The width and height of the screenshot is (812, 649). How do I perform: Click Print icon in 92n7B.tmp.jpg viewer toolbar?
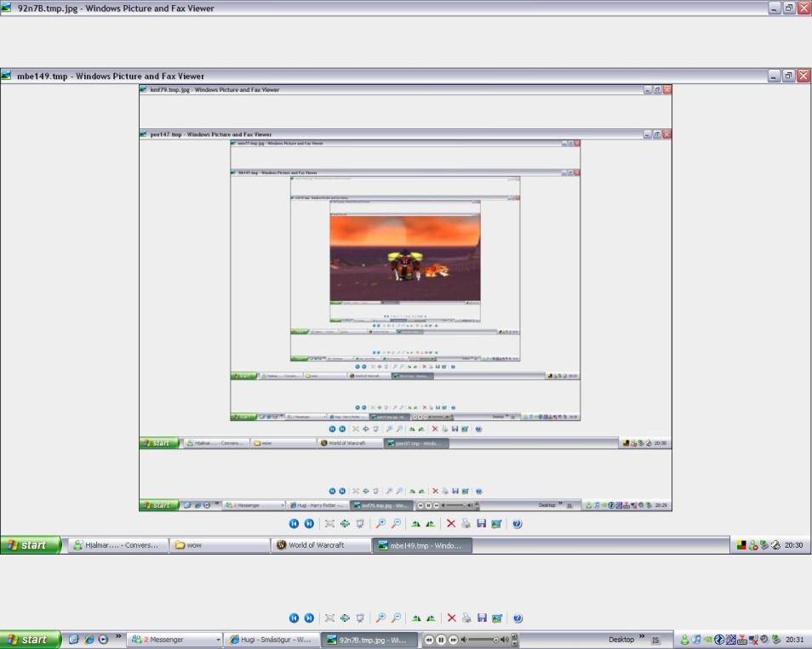pyautogui.click(x=466, y=618)
